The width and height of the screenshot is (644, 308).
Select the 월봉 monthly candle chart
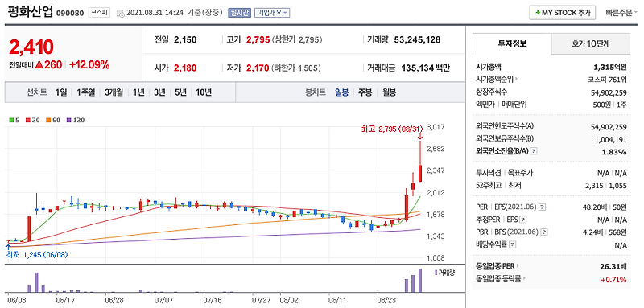coord(389,92)
